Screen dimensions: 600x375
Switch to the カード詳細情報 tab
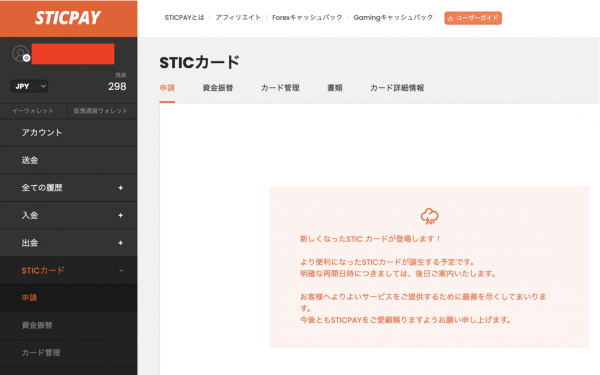(x=397, y=88)
